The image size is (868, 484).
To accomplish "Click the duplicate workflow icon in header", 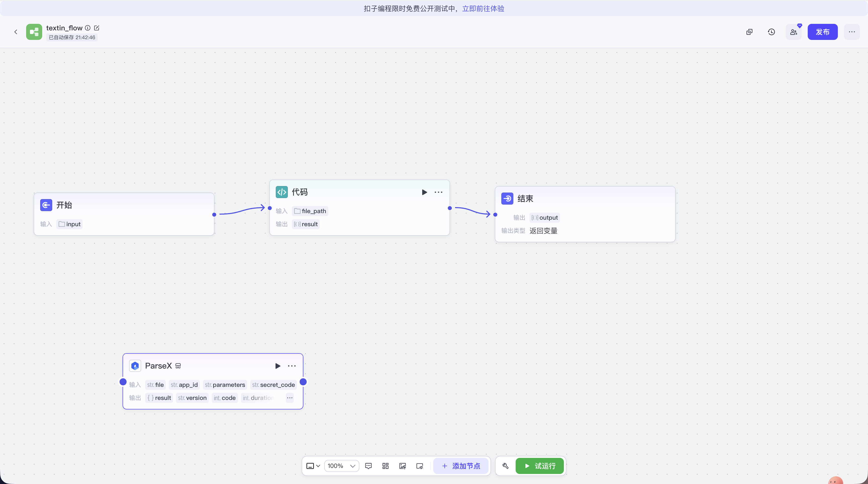I will [749, 32].
